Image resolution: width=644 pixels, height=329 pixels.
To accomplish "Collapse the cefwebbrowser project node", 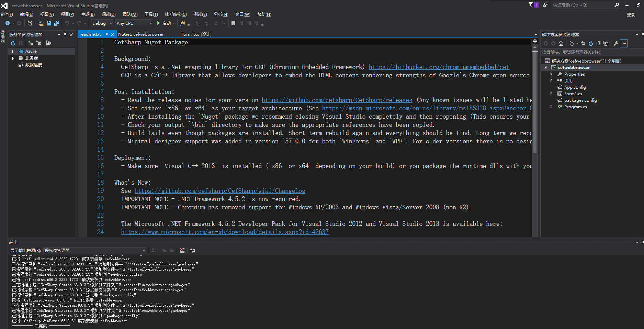I will 545,68.
